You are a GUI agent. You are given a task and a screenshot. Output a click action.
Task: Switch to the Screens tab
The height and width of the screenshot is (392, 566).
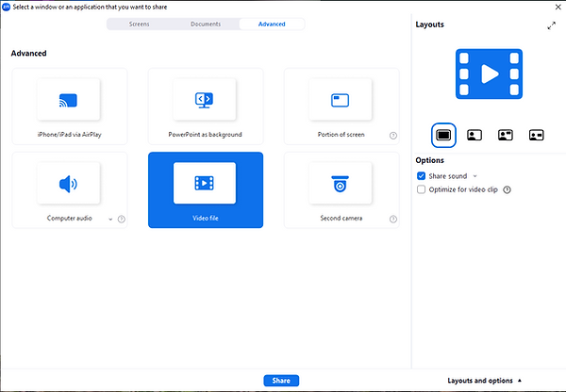(139, 24)
